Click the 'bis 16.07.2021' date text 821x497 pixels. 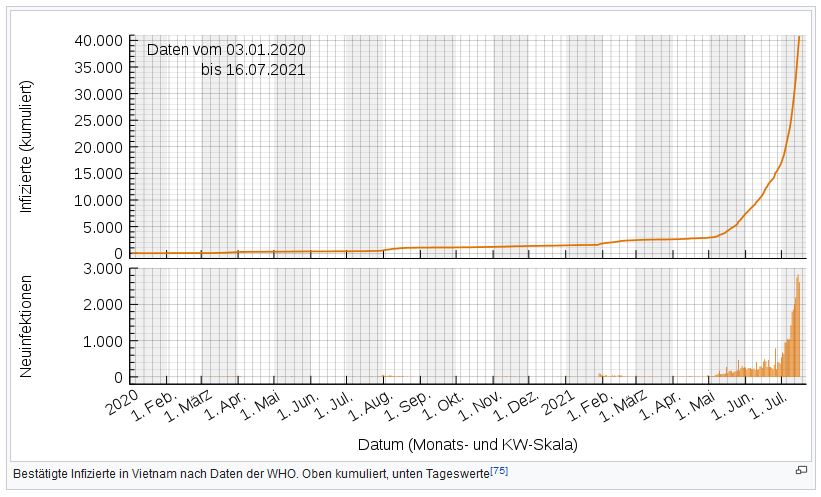(253, 70)
